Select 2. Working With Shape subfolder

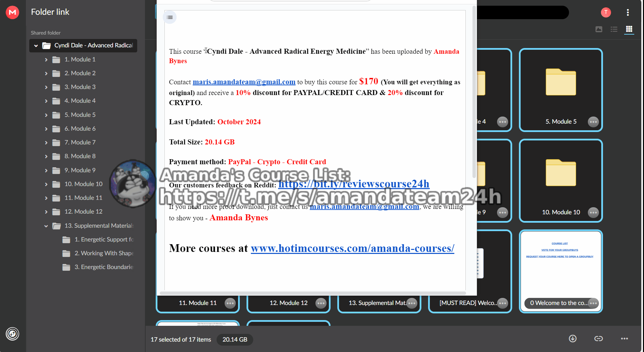pos(104,253)
